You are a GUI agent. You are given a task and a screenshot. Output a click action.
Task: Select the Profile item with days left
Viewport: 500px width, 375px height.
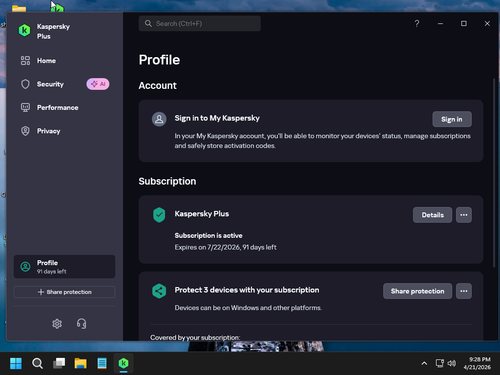click(64, 267)
